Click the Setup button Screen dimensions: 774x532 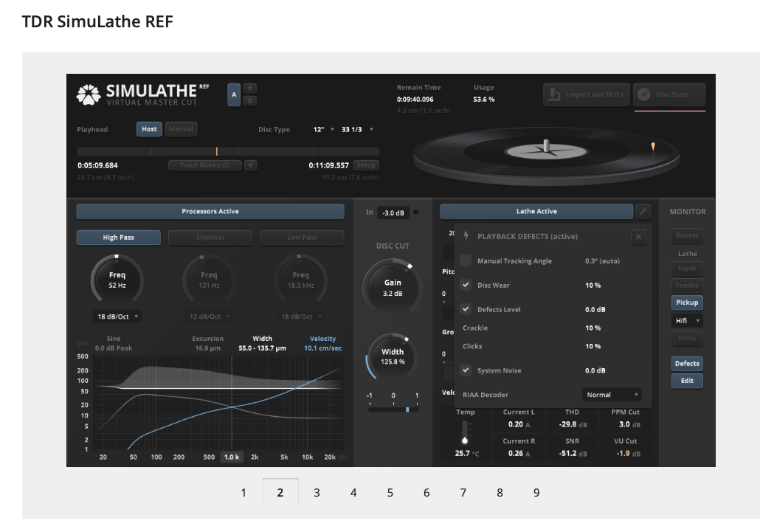pos(366,165)
